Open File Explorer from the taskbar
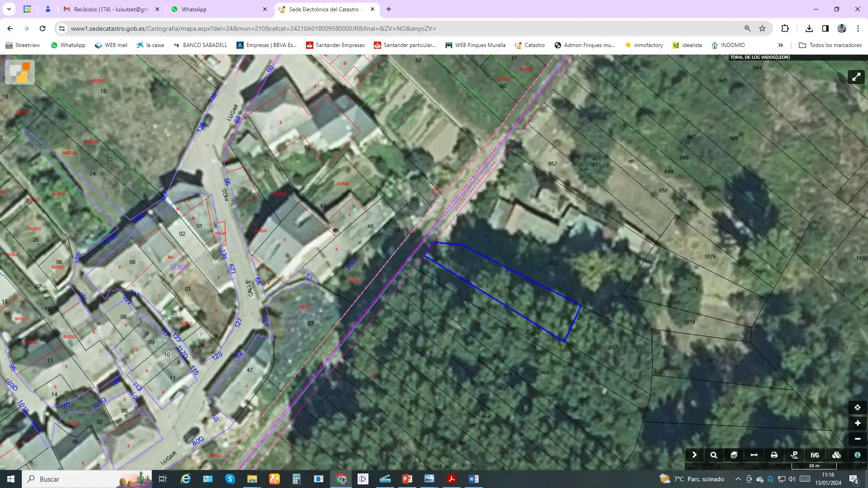 click(252, 479)
